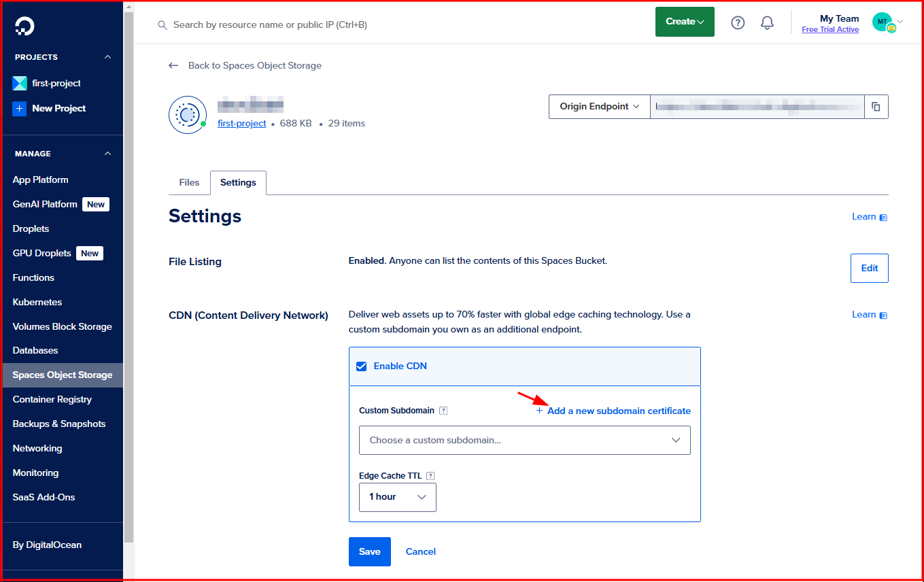924x582 pixels.
Task: Click the origin endpoint URL field
Action: tap(757, 107)
